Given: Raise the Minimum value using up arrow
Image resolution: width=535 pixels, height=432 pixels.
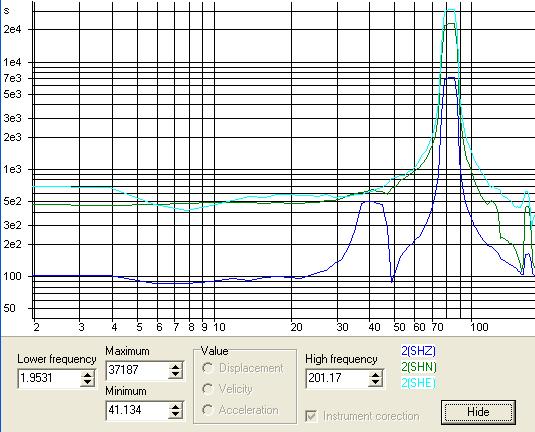Looking at the screenshot, I should [x=175, y=406].
